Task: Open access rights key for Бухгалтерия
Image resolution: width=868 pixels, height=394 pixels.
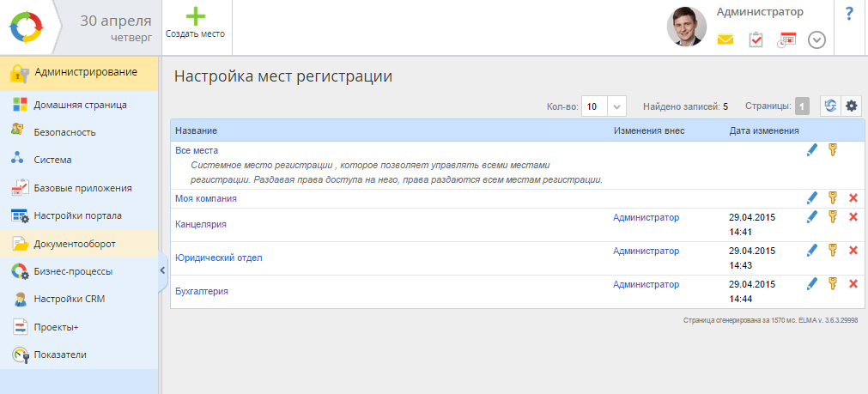Action: click(x=832, y=283)
